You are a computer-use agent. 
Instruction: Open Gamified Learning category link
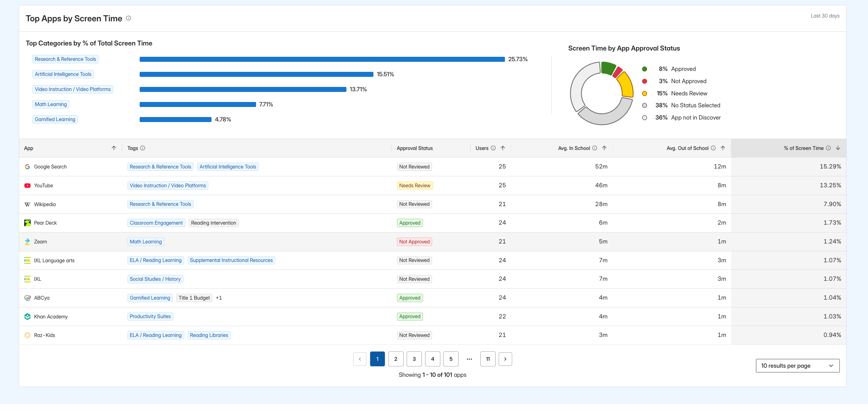tap(55, 120)
